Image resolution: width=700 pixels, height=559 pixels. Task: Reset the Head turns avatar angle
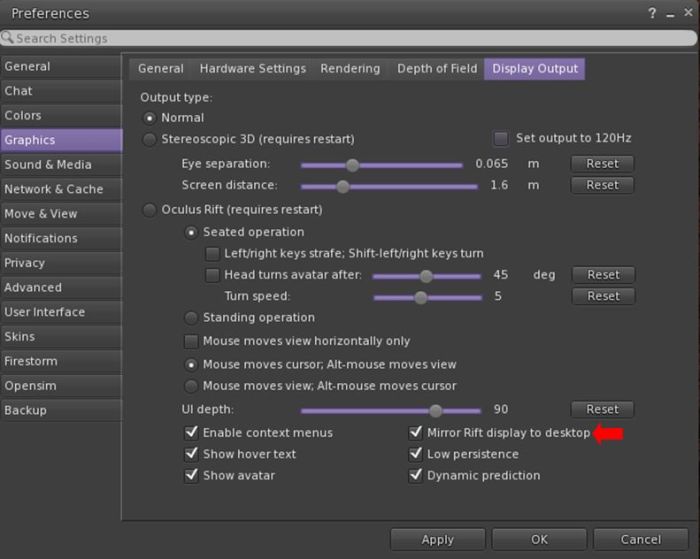pyautogui.click(x=603, y=275)
